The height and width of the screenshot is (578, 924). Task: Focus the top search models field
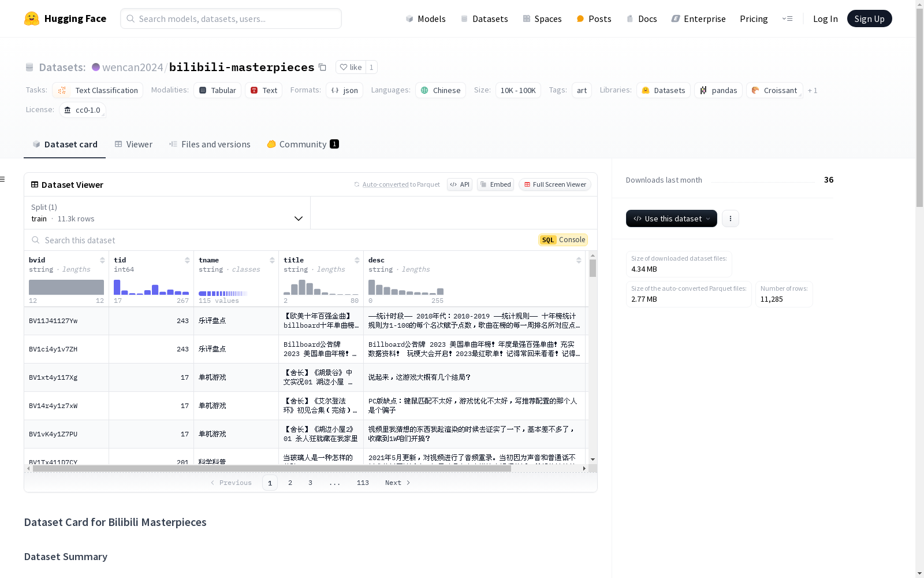[231, 18]
